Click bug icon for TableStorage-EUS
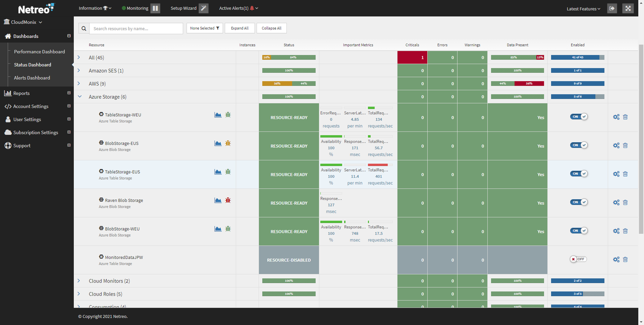Screen dimensions: 644x325 228,172
